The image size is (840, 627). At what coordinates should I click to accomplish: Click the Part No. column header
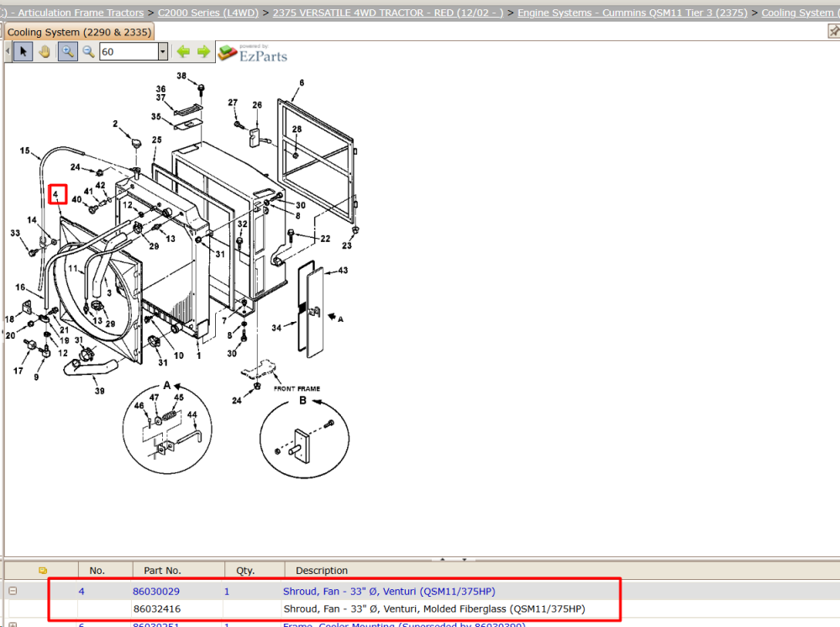[162, 571]
